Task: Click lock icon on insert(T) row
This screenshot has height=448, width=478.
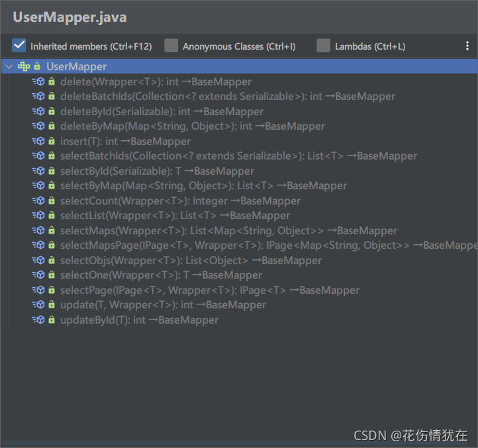Action: click(x=52, y=141)
